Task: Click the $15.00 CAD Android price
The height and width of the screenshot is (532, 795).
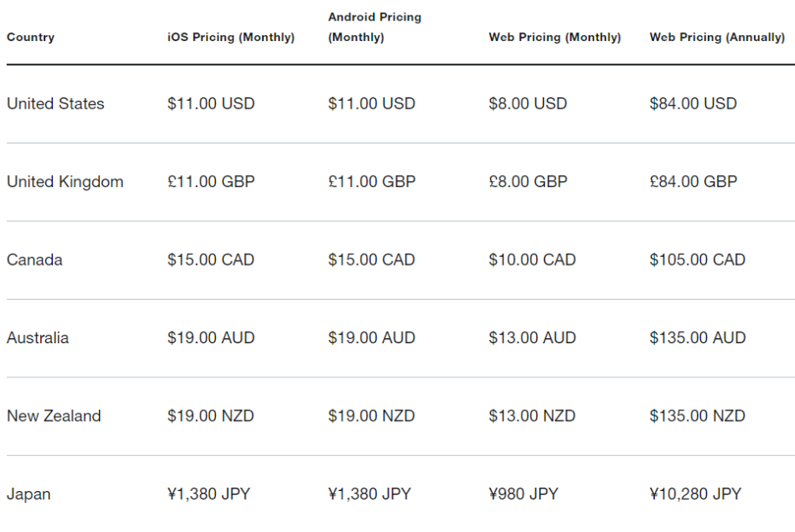Action: pos(371,260)
